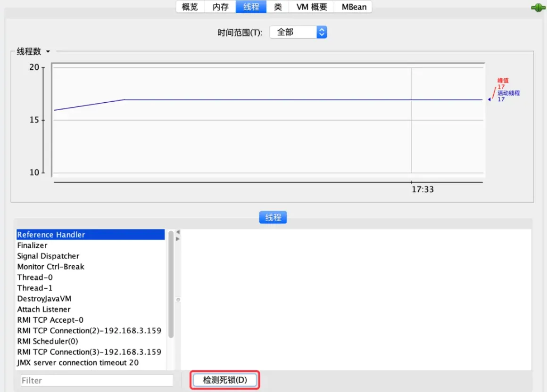
Task: Click the green connection status icon
Action: point(539,8)
